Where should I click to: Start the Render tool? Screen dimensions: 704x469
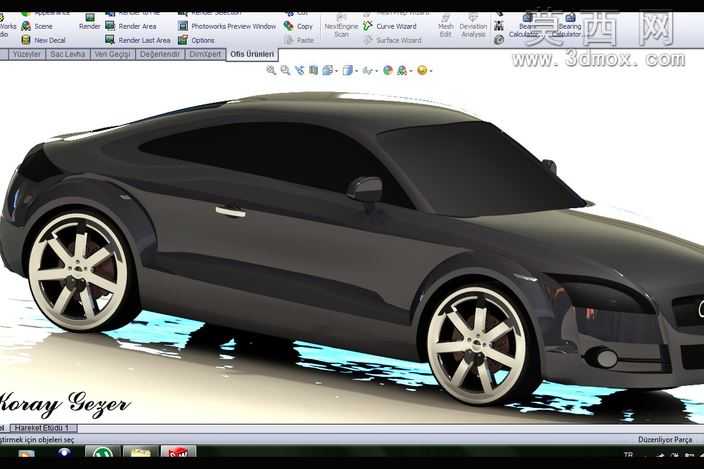(89, 22)
